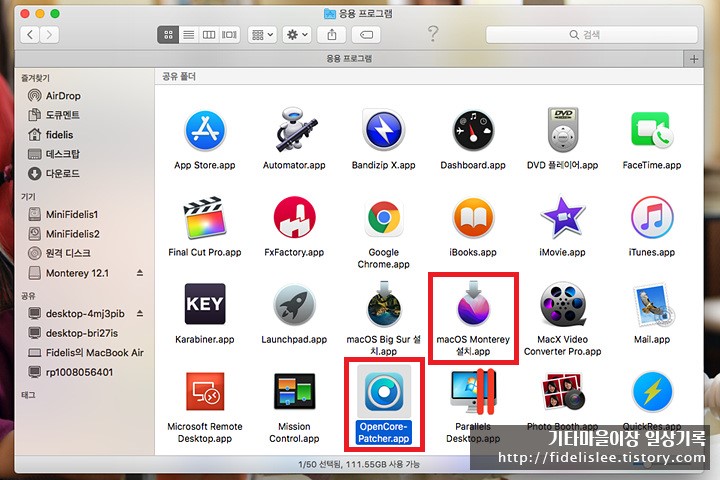Open the gear action menu
The width and height of the screenshot is (720, 480).
[x=297, y=34]
